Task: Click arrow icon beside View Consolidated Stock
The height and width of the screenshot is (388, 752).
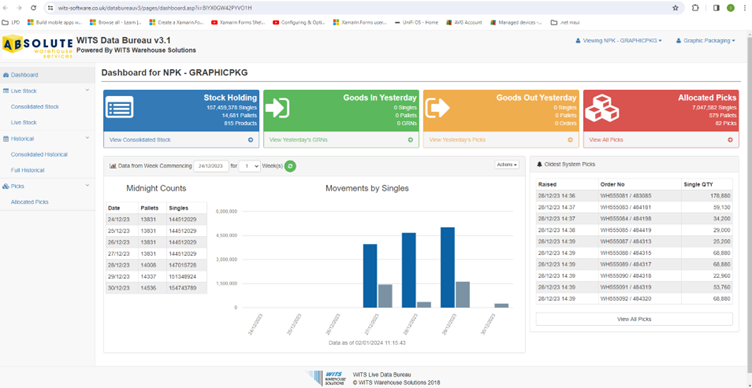Action: tap(250, 140)
